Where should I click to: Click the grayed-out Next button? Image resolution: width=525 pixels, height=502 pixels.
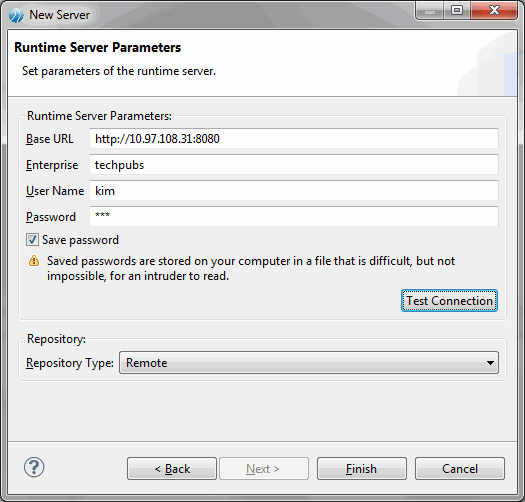click(264, 469)
